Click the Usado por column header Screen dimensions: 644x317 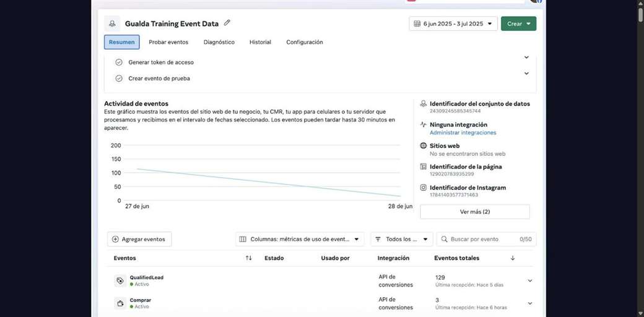tap(335, 258)
